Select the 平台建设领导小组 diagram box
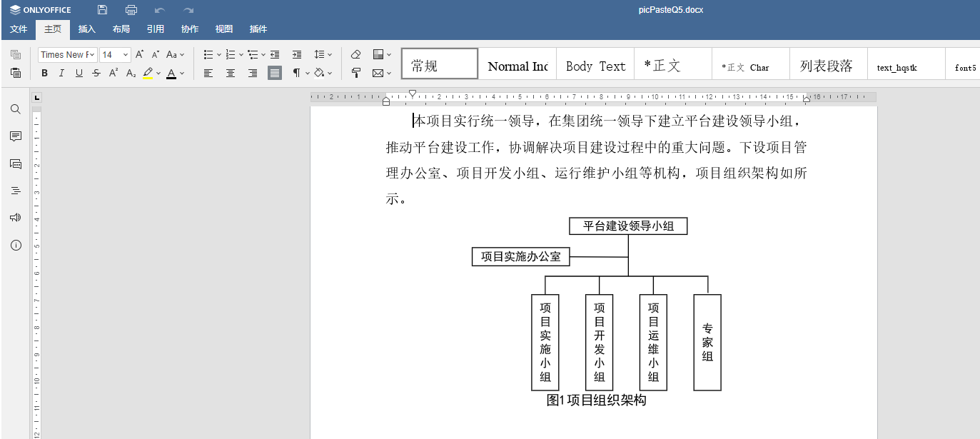Viewport: 980px width, 439px height. pyautogui.click(x=628, y=226)
